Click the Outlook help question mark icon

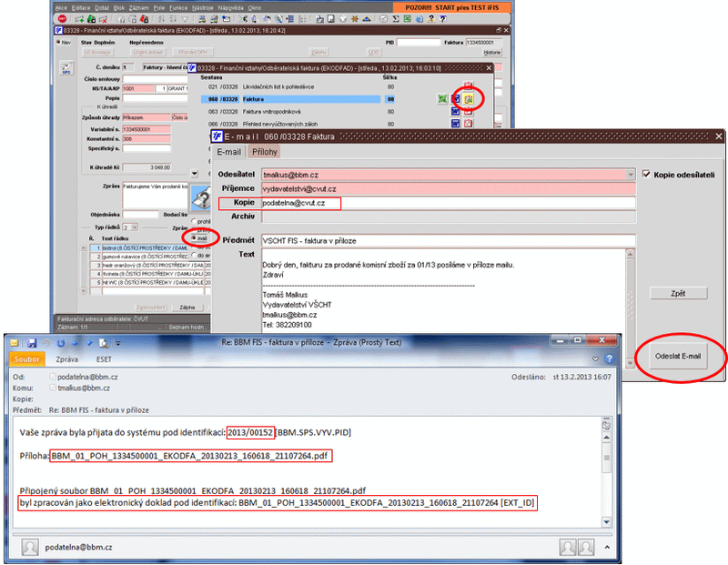(x=609, y=358)
